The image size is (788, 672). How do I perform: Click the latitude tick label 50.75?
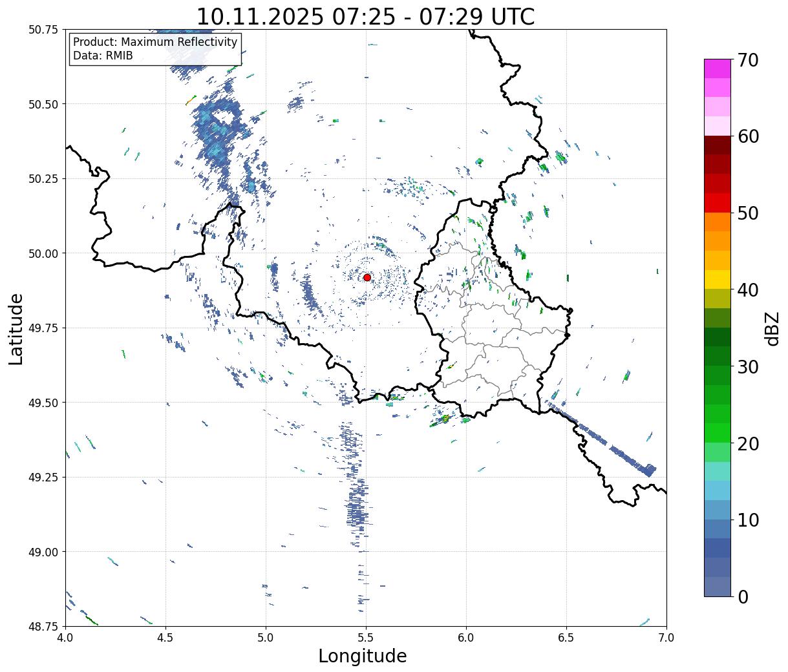43,30
